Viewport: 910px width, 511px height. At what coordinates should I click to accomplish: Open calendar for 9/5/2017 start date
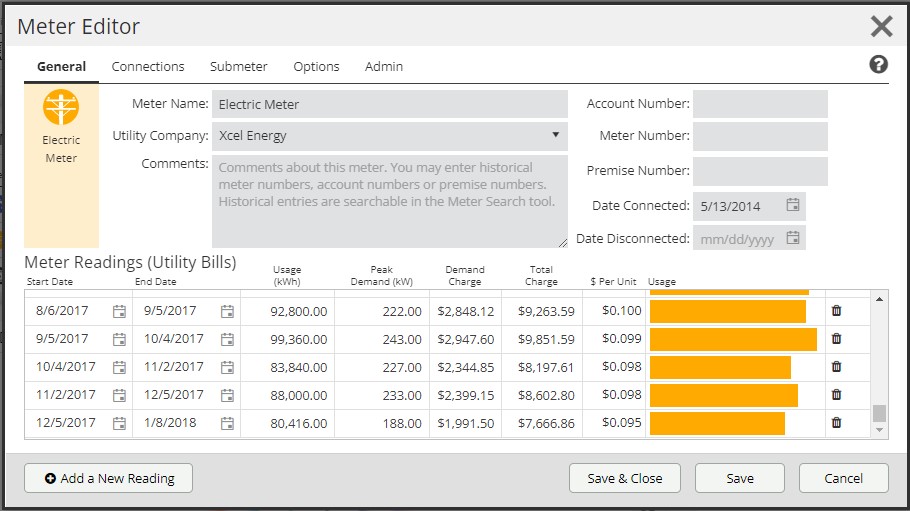[x=119, y=339]
